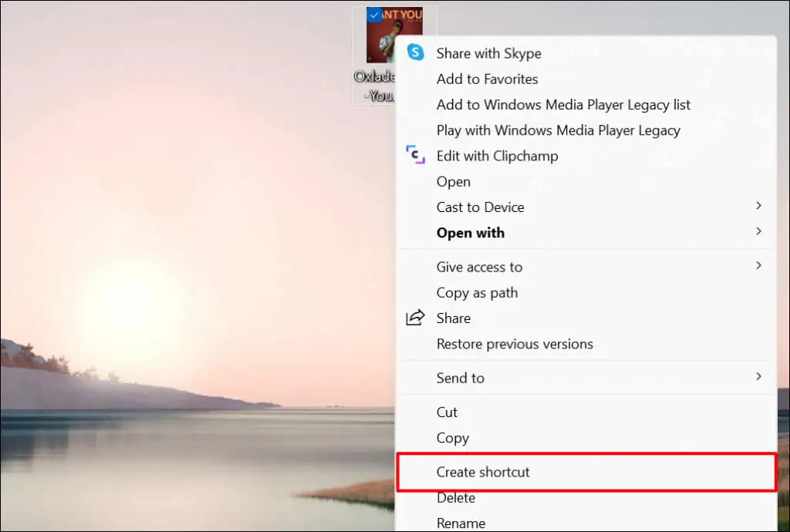Click the Skype icon in context menu

click(x=415, y=52)
